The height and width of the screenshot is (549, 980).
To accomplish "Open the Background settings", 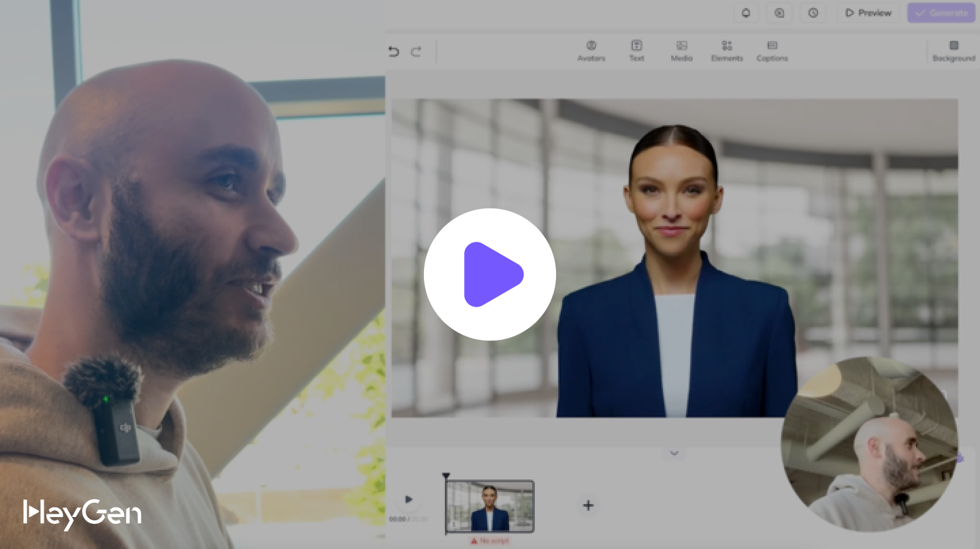I will point(953,51).
